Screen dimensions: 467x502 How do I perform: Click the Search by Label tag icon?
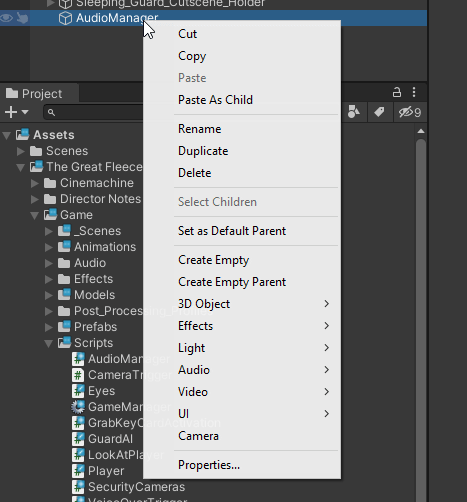click(x=379, y=112)
